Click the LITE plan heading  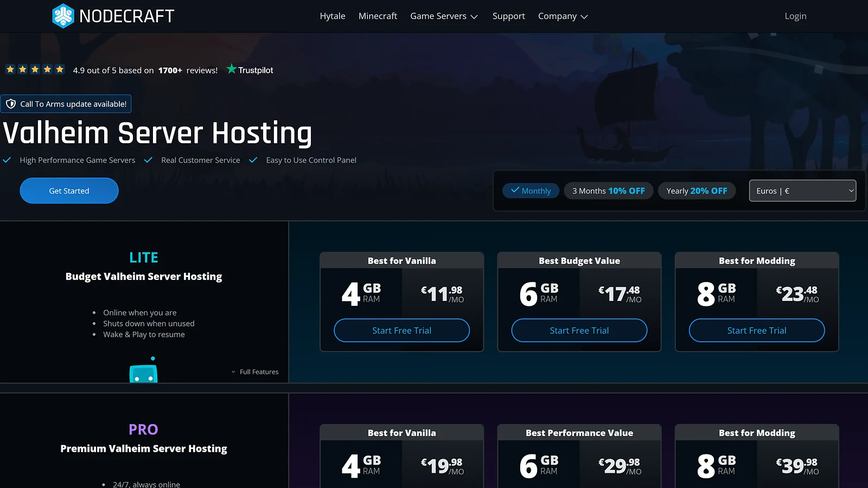pos(144,258)
